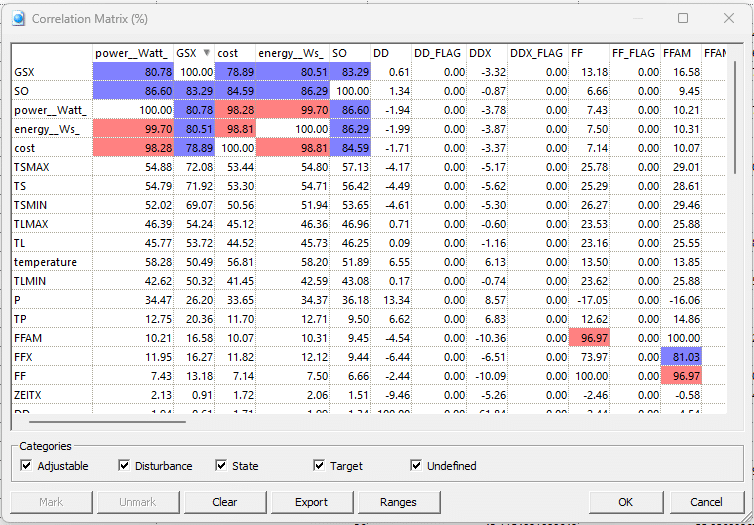Screen dimensions: 754x525
Task: Toggle the Adjustable category checkbox
Action: [27, 466]
